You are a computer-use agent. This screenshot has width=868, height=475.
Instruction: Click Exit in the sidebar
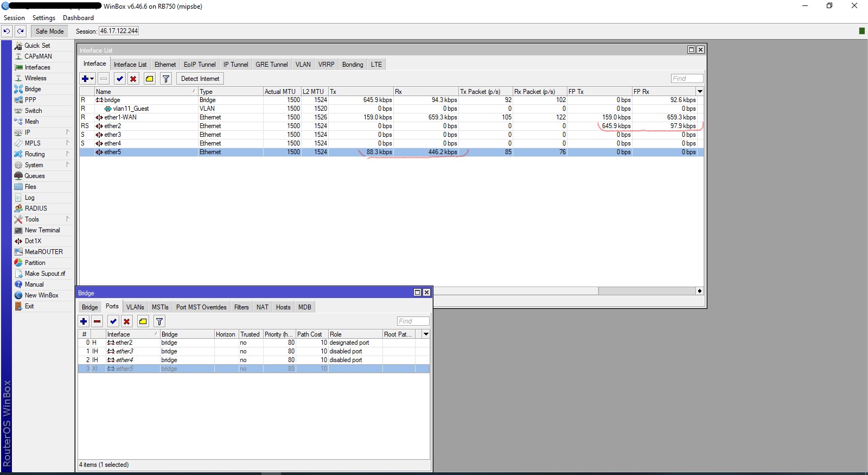click(29, 306)
